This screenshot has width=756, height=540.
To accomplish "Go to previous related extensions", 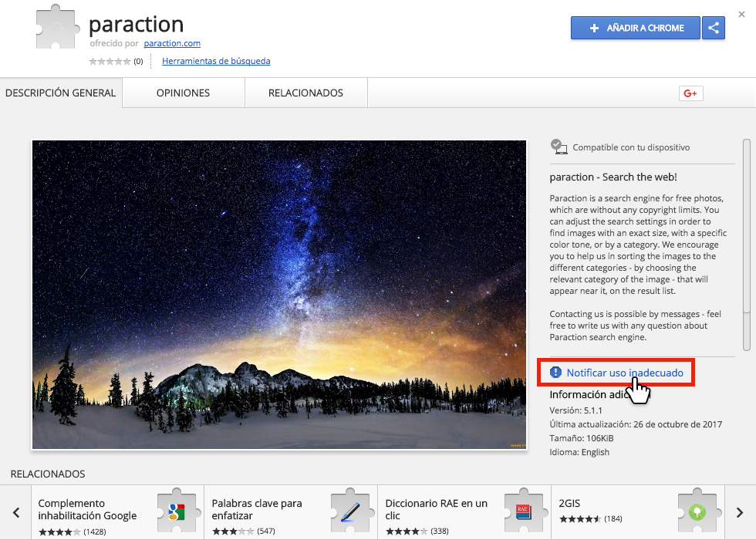I will pos(16,512).
